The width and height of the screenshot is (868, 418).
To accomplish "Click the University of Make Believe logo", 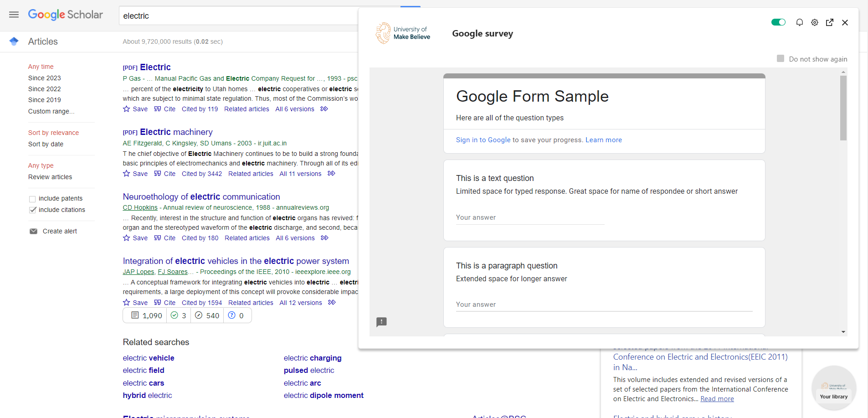I will click(403, 33).
